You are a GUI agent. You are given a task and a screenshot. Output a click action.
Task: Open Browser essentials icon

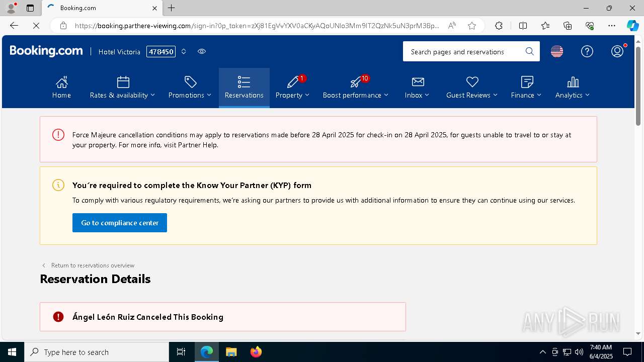pyautogui.click(x=590, y=26)
